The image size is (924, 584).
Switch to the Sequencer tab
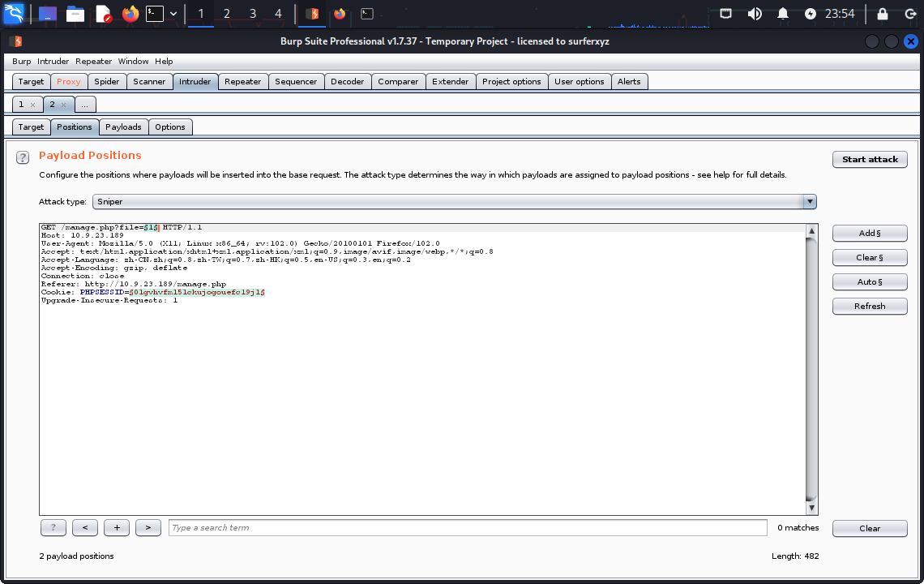[x=296, y=81]
